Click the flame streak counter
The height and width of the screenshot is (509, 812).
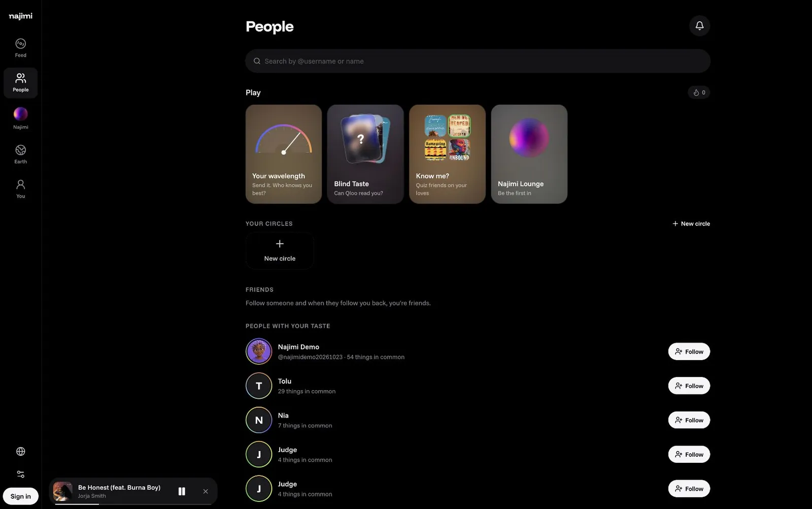pyautogui.click(x=699, y=92)
